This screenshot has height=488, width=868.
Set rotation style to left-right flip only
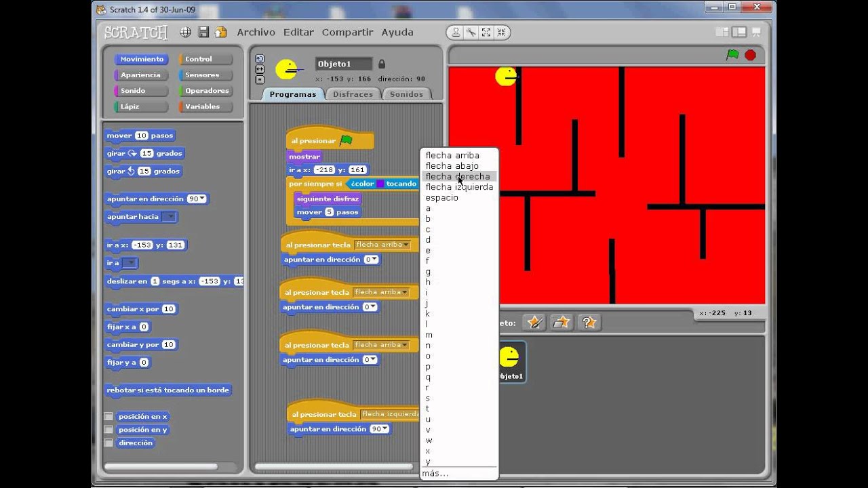[x=260, y=69]
